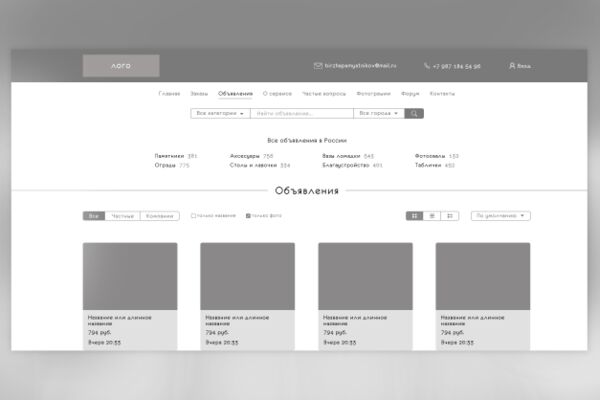Open the 'Все категории' dropdown
This screenshot has height=400, width=600.
pos(220,114)
